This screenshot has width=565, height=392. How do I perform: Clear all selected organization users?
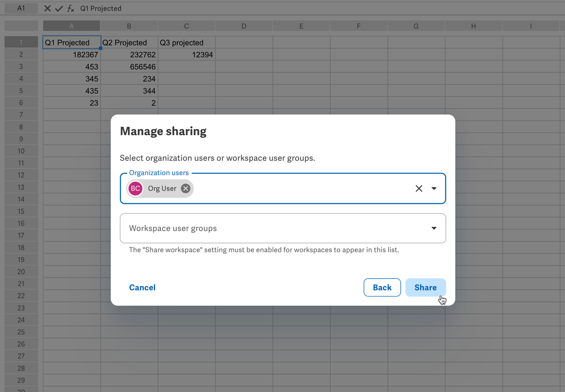point(419,188)
